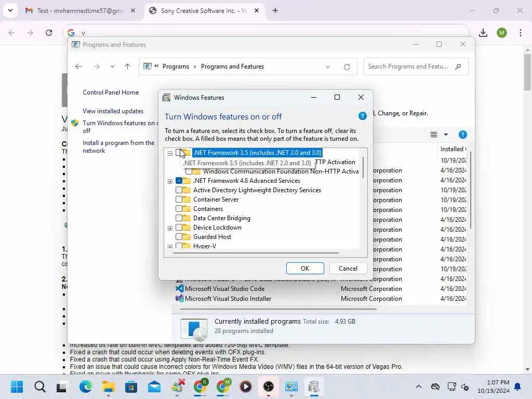The image size is (532, 399).
Task: Open Programs and Features help button
Action: click(462, 135)
